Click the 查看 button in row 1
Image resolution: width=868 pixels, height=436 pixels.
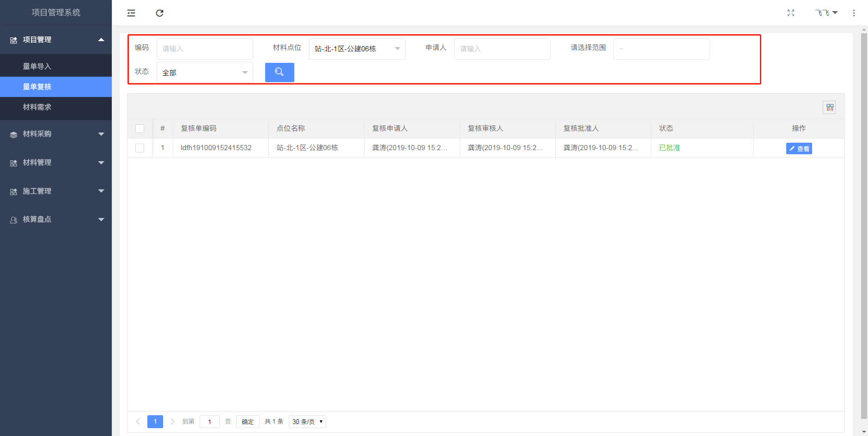[x=799, y=148]
